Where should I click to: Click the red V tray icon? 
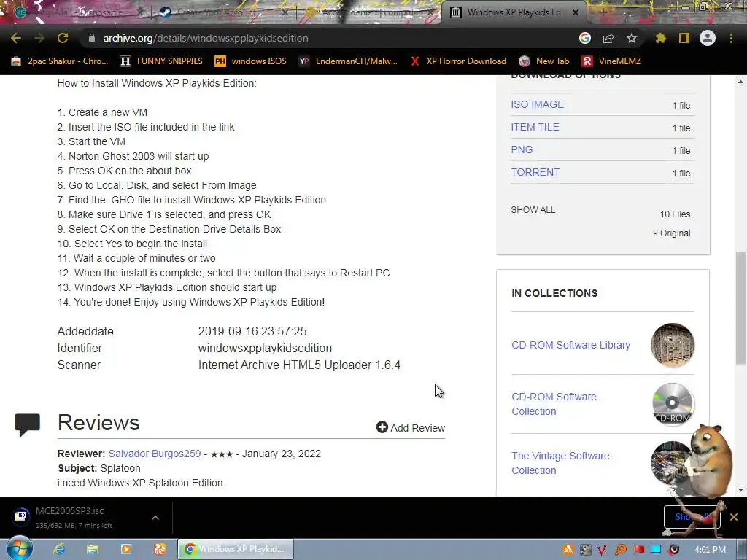(x=602, y=550)
